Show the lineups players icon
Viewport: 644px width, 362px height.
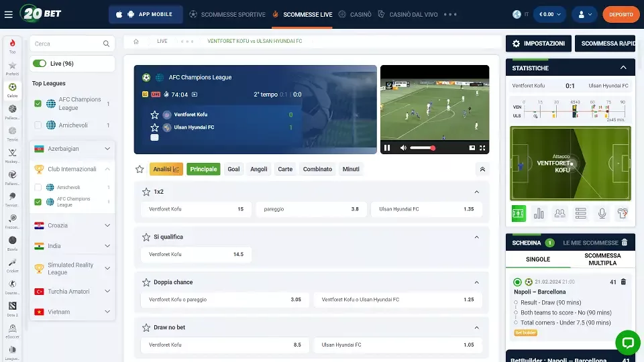pyautogui.click(x=559, y=213)
